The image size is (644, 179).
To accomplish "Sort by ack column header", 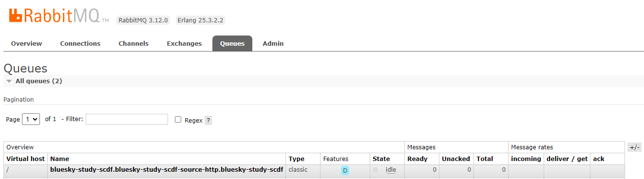I will [x=599, y=159].
